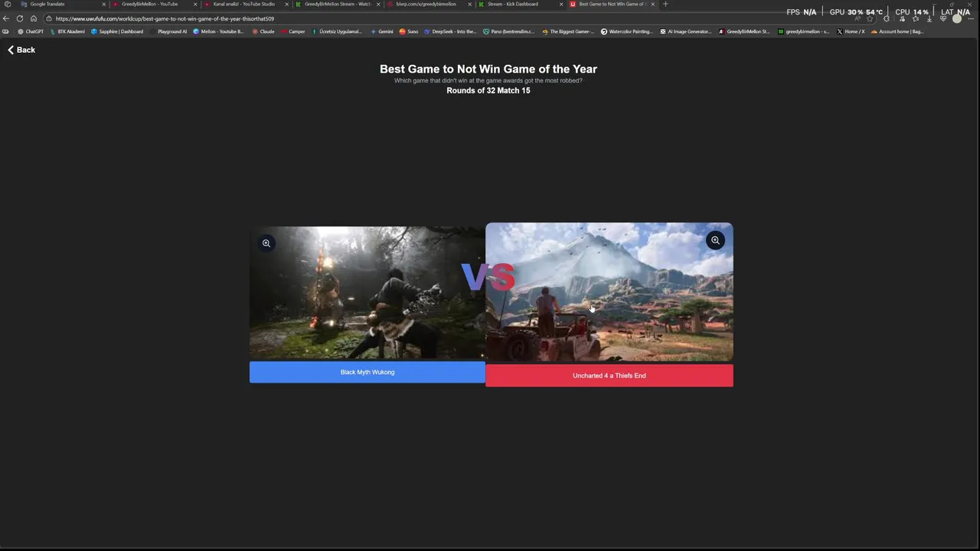The width and height of the screenshot is (980, 551).
Task: Open AI Image Generator bookmark
Action: pos(686,31)
